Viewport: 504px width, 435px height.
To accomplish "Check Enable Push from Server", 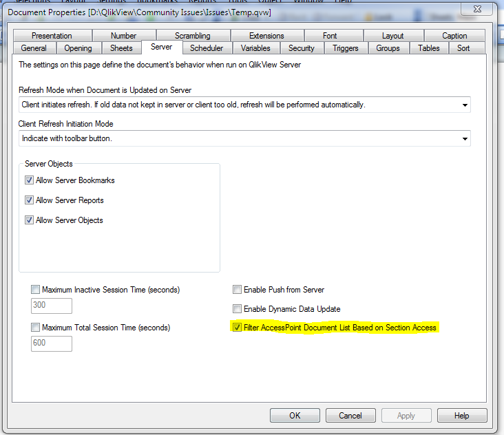I will pyautogui.click(x=238, y=290).
